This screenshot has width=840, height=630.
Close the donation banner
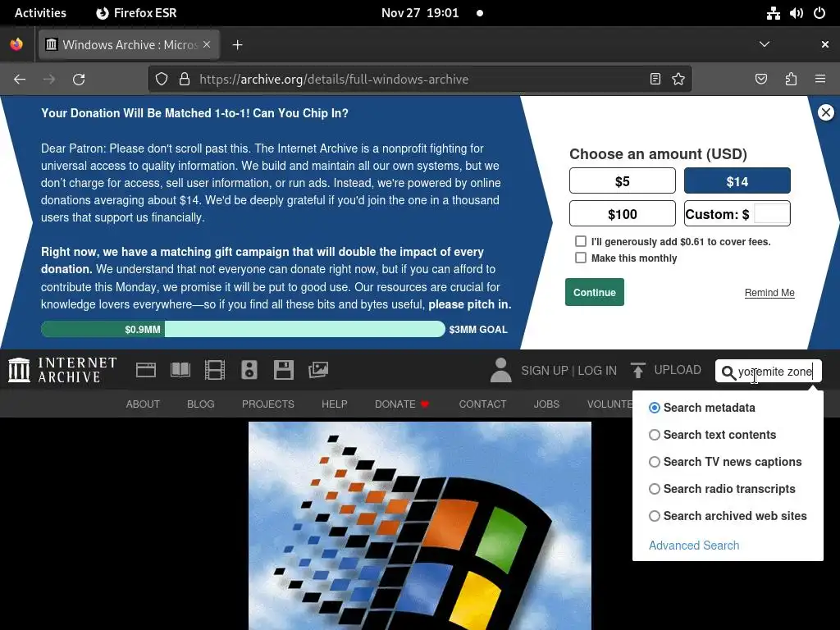pos(825,112)
